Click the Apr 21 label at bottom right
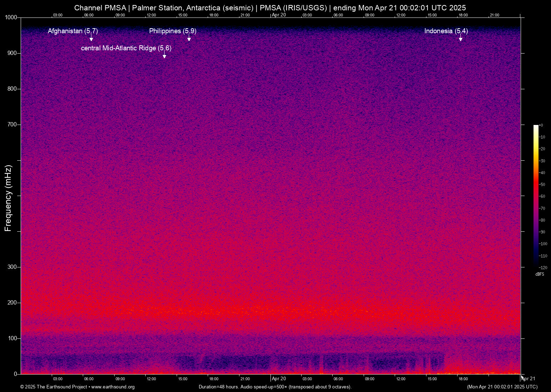Image resolution: width=551 pixels, height=392 pixels. point(528,379)
